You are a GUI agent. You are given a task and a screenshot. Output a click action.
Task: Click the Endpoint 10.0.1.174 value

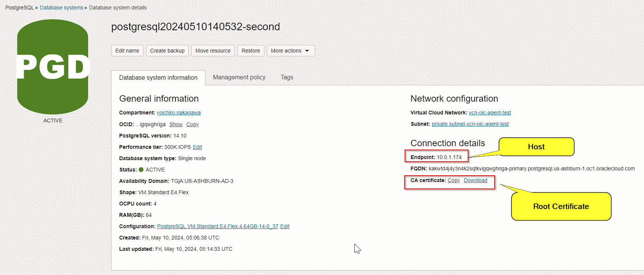(449, 157)
